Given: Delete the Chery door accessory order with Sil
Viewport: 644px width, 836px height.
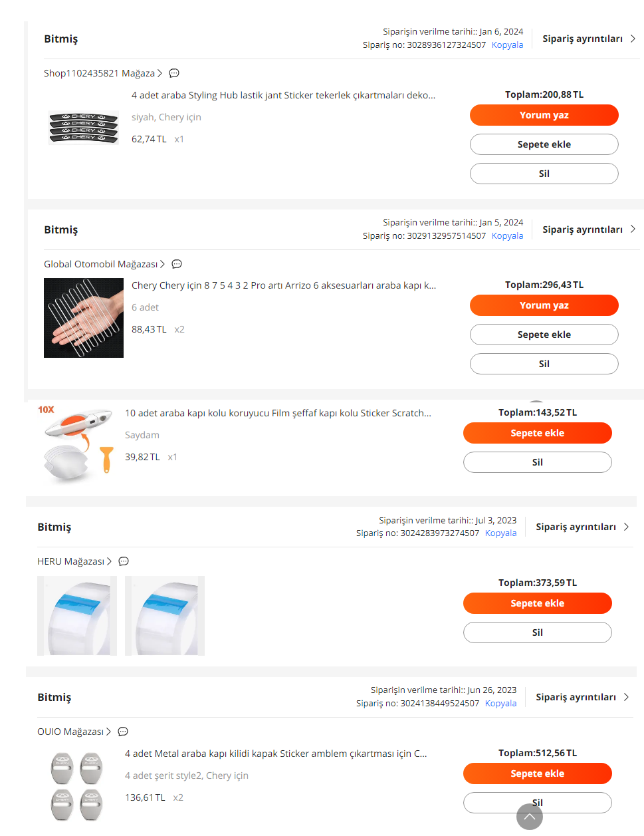Looking at the screenshot, I should tap(544, 364).
